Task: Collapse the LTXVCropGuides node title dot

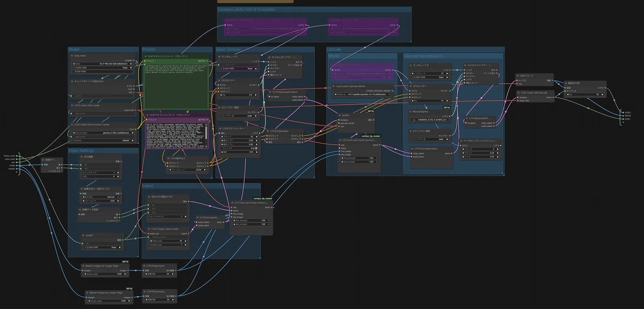Action: (268, 131)
